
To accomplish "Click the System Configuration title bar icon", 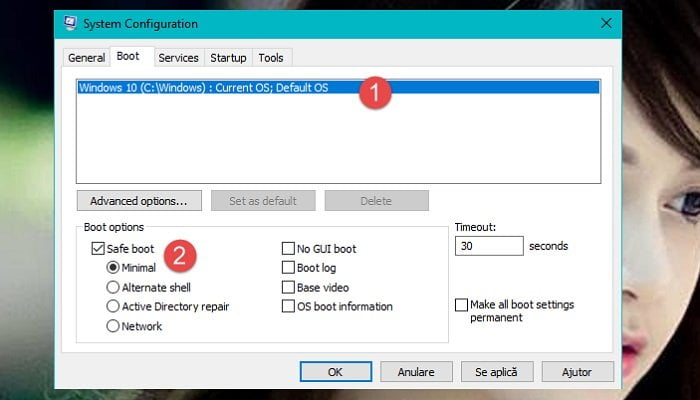I will (70, 23).
